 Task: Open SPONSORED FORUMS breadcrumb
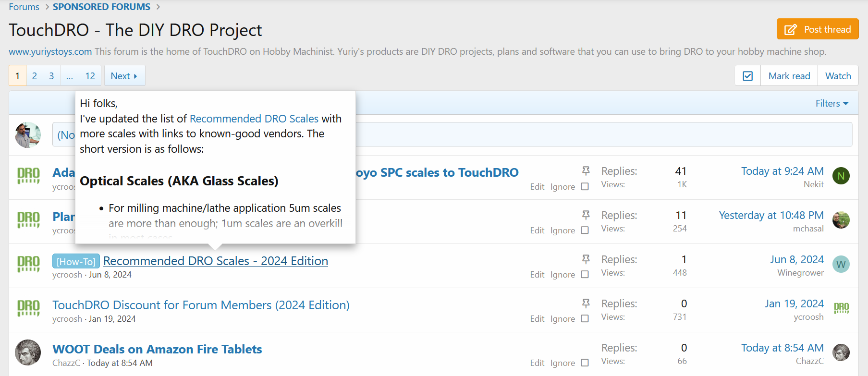[101, 7]
